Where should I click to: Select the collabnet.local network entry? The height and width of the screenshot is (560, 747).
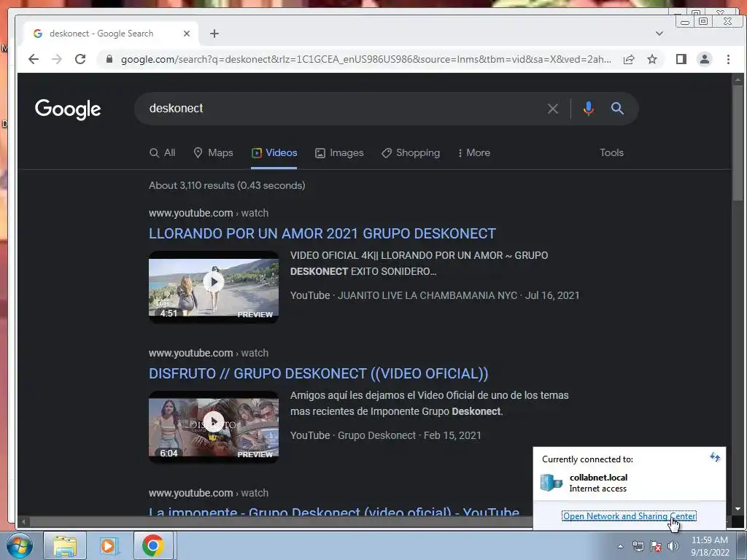pos(629,483)
